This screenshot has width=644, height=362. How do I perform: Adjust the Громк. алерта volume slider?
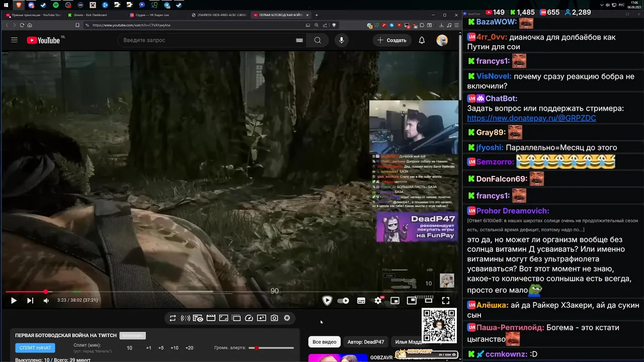pyautogui.click(x=271, y=348)
